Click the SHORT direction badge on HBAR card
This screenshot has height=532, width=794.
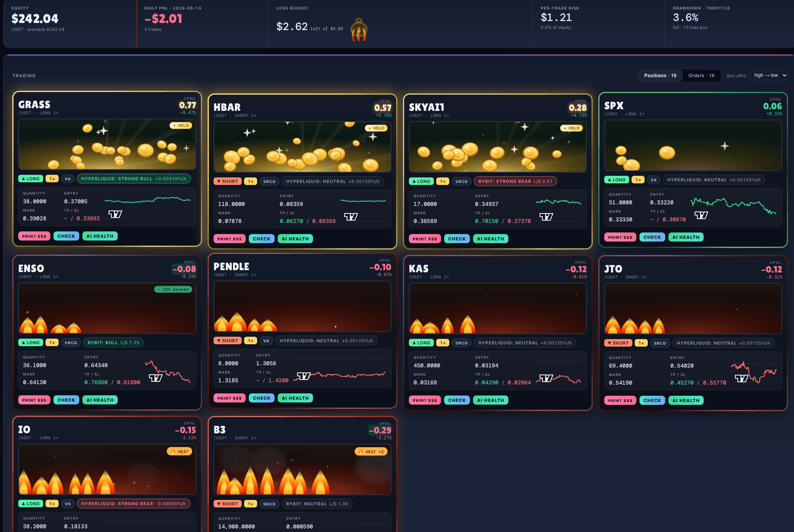click(x=227, y=181)
